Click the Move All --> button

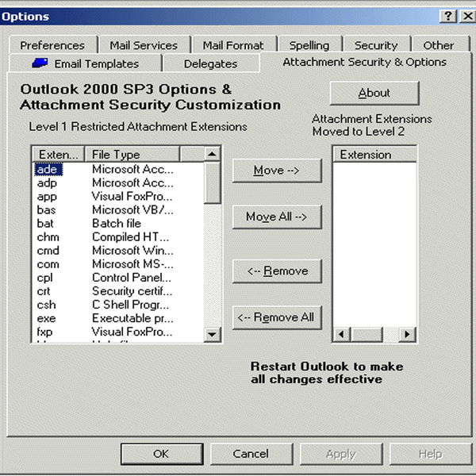point(277,217)
